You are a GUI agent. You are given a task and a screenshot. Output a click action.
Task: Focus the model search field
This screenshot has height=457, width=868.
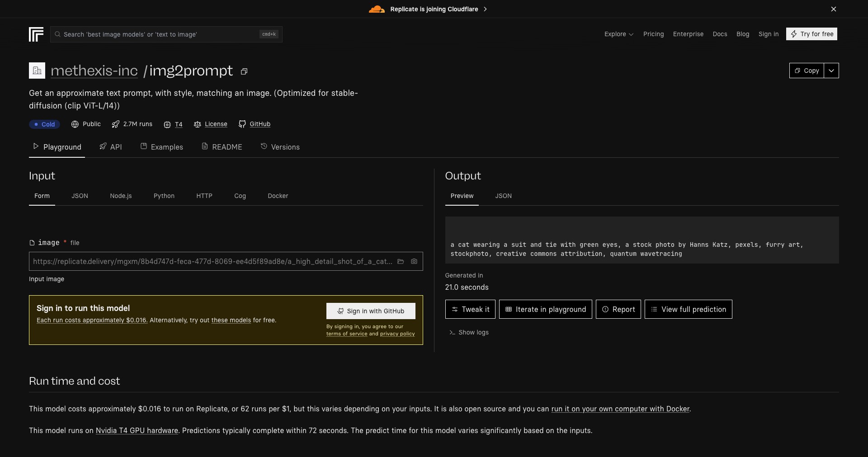(x=166, y=34)
